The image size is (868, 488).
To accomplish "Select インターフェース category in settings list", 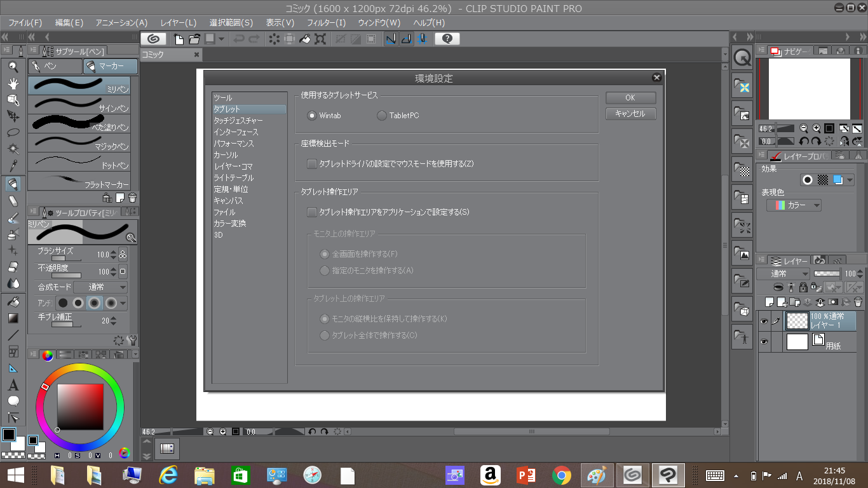I will coord(236,132).
